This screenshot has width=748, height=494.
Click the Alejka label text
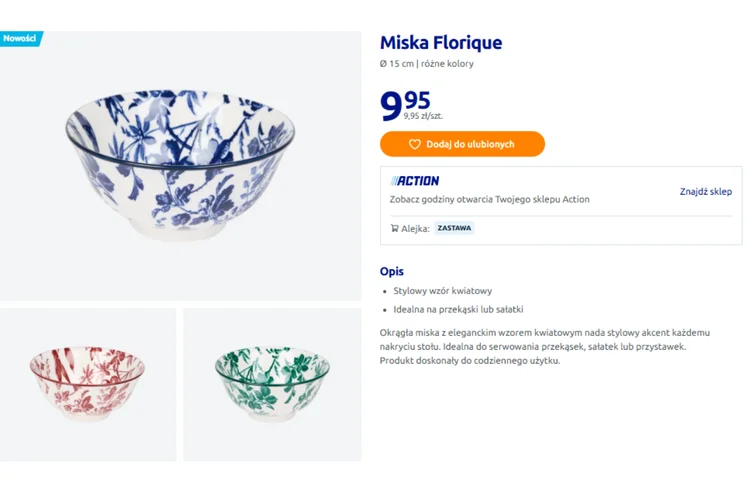tap(415, 228)
